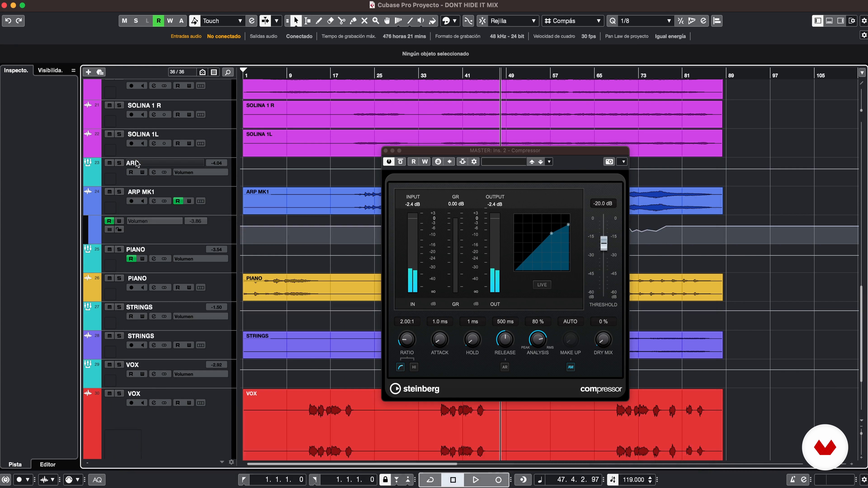Select the Range Selection tool
The width and height of the screenshot is (868, 488).
307,21
